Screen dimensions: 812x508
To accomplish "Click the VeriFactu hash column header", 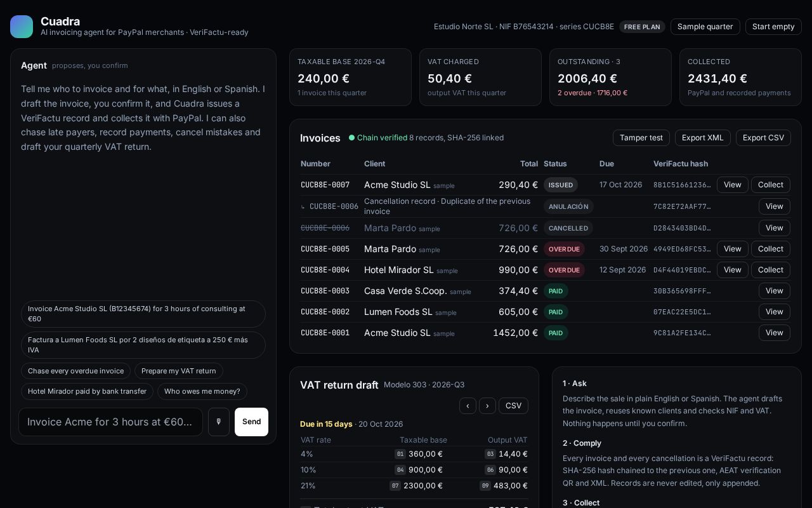I will [x=681, y=164].
